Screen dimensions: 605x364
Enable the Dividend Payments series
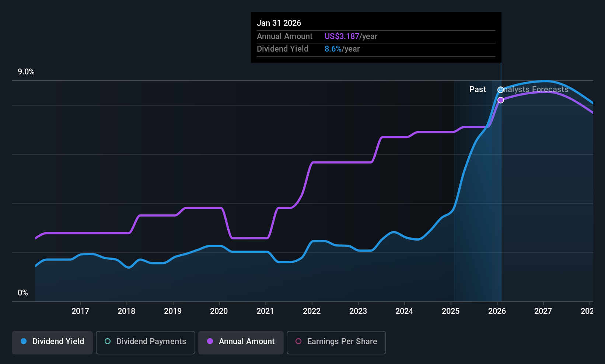(x=145, y=342)
